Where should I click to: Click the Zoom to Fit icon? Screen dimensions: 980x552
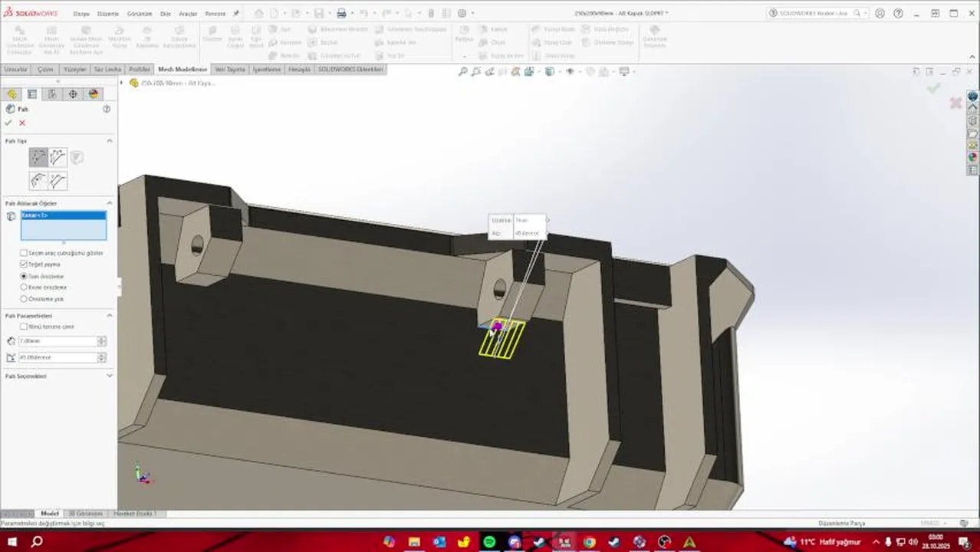(x=462, y=71)
